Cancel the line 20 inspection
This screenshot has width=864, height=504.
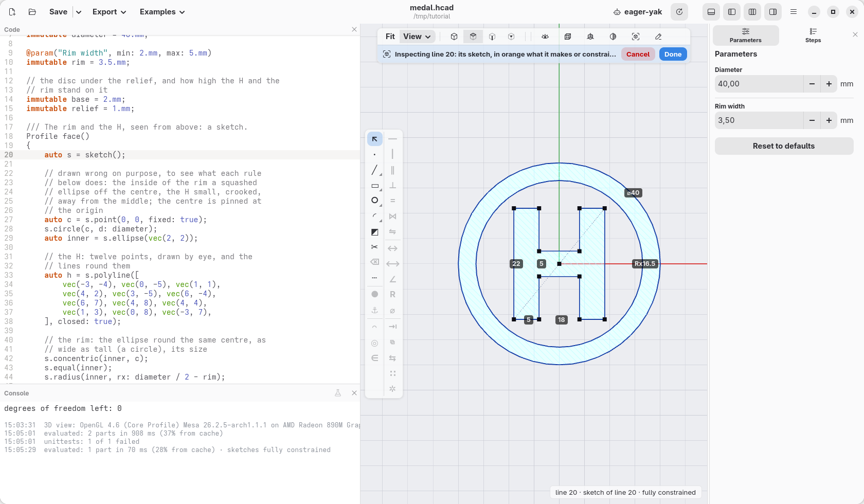click(638, 54)
